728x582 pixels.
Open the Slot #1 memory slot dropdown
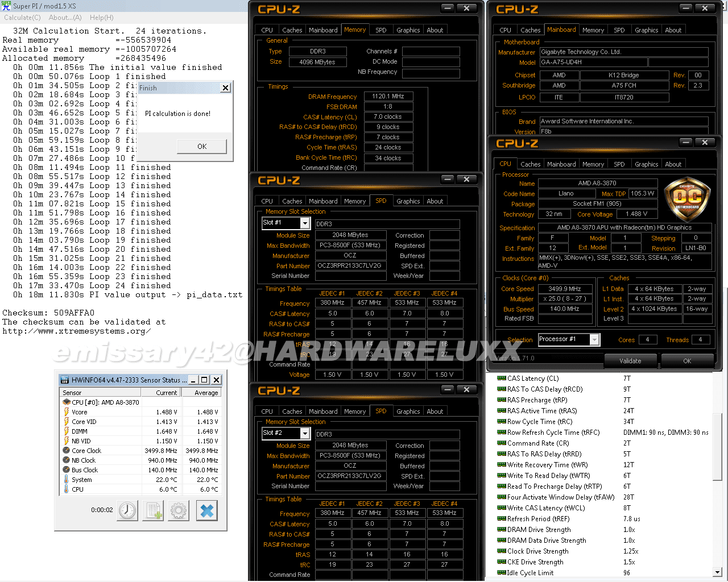tap(305, 223)
